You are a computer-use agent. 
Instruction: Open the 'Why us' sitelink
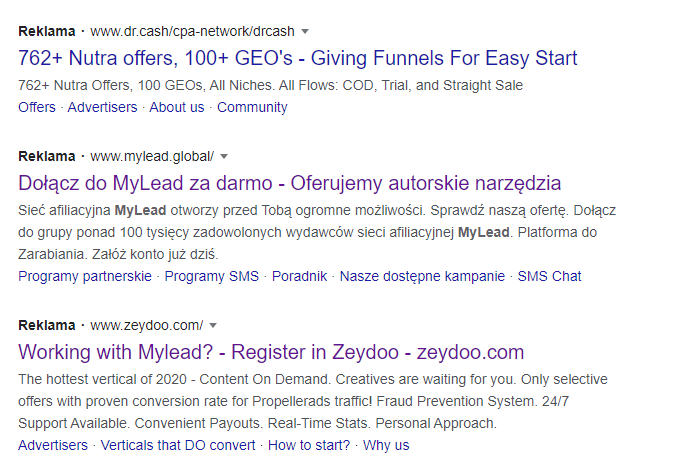pos(386,445)
